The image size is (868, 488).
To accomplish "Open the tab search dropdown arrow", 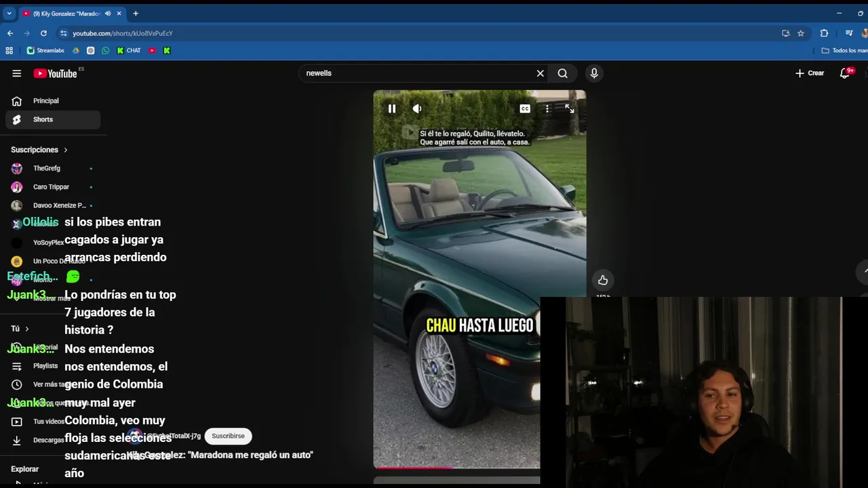I will (x=9, y=14).
